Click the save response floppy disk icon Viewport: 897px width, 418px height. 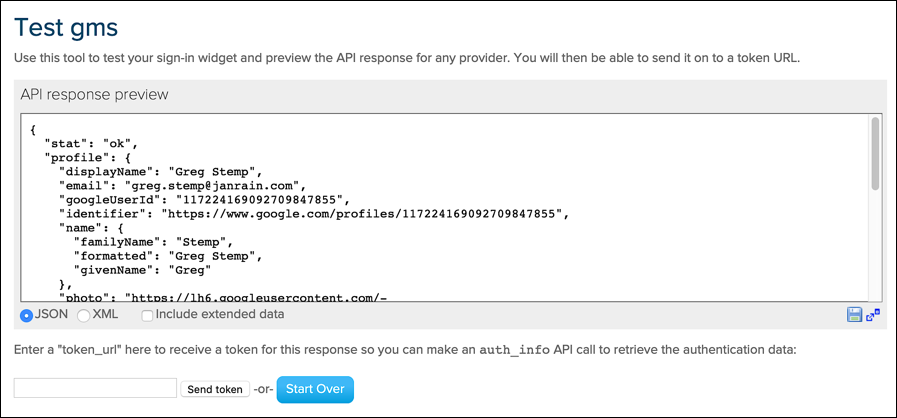tap(855, 315)
